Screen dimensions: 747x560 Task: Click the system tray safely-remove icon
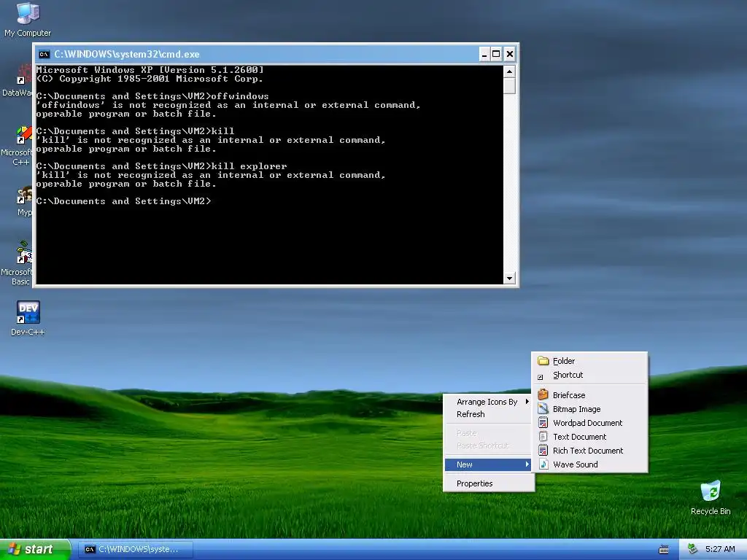(693, 549)
